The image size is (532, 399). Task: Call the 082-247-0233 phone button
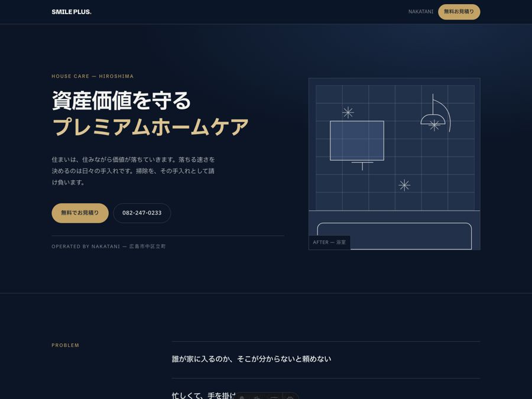point(142,213)
